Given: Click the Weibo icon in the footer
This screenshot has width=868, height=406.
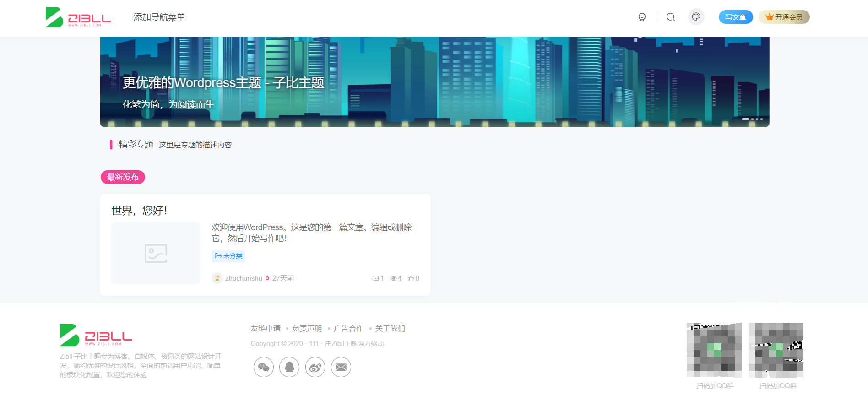Looking at the screenshot, I should (x=315, y=367).
